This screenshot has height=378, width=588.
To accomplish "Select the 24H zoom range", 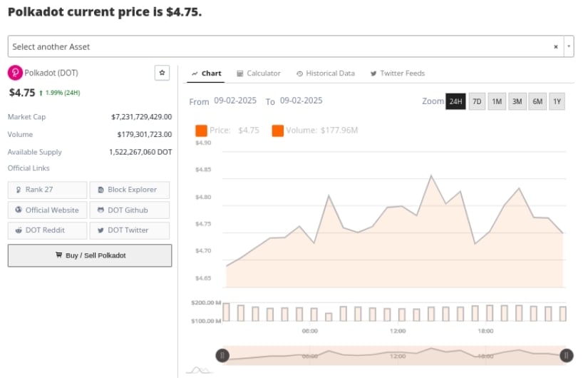I will pos(455,102).
